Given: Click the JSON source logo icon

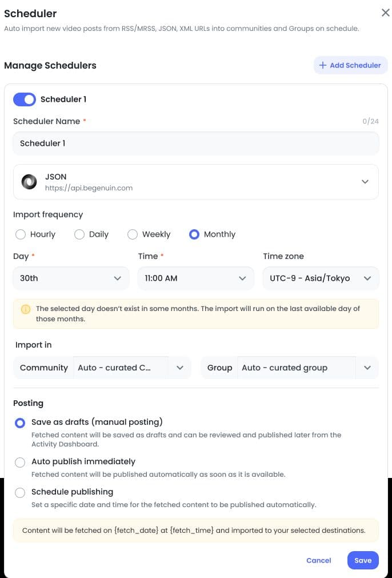Looking at the screenshot, I should [29, 182].
